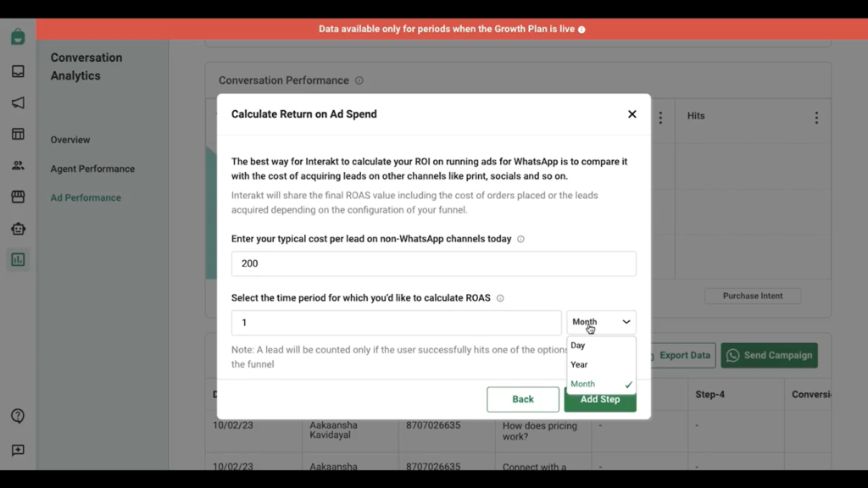Click info icon beside Conversation Performance
This screenshot has width=868, height=488.
(359, 80)
